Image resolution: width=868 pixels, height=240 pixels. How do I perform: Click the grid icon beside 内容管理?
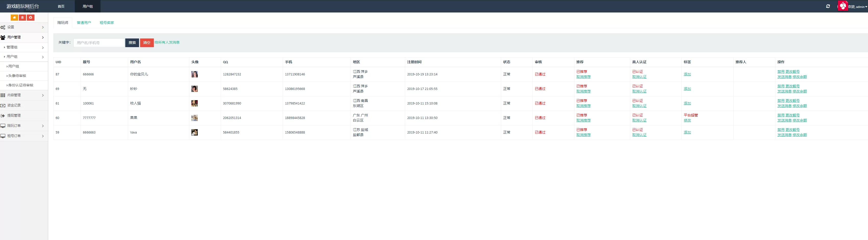click(x=3, y=95)
